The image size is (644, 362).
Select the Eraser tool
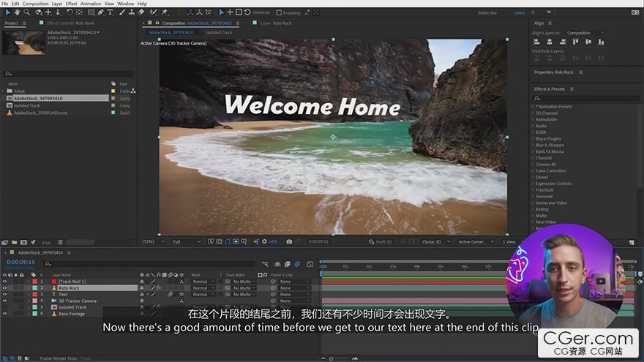coord(141,12)
